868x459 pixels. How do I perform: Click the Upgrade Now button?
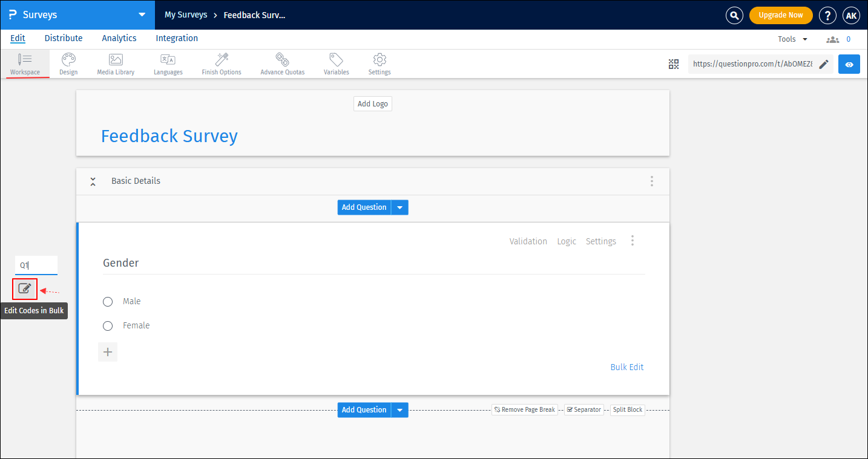(x=781, y=15)
